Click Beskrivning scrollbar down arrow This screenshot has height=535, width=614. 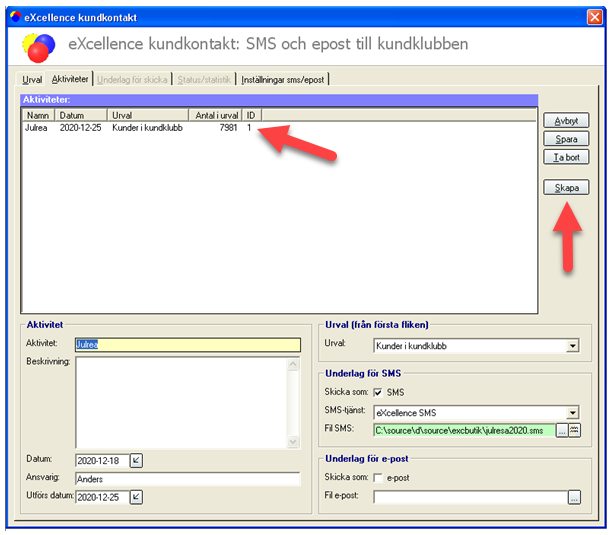(293, 441)
